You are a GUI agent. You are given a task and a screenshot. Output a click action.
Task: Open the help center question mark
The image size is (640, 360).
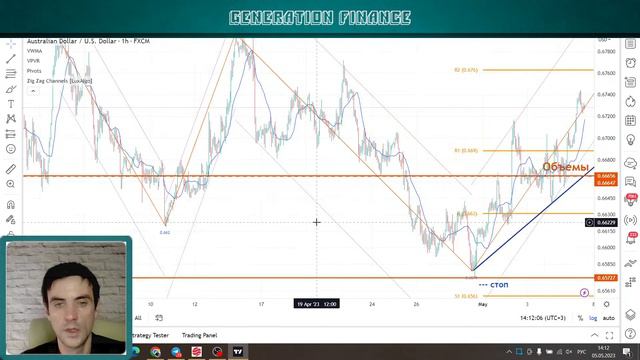[630, 334]
